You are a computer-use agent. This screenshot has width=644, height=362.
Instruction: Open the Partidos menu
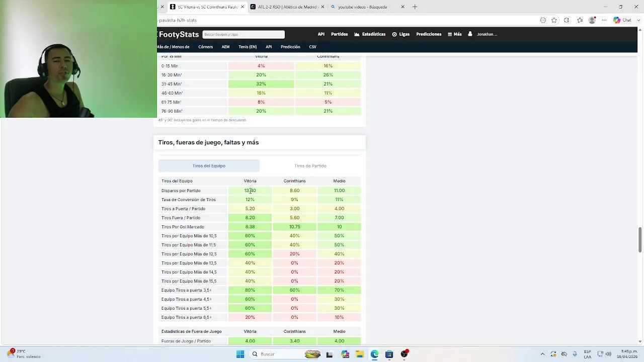(339, 34)
